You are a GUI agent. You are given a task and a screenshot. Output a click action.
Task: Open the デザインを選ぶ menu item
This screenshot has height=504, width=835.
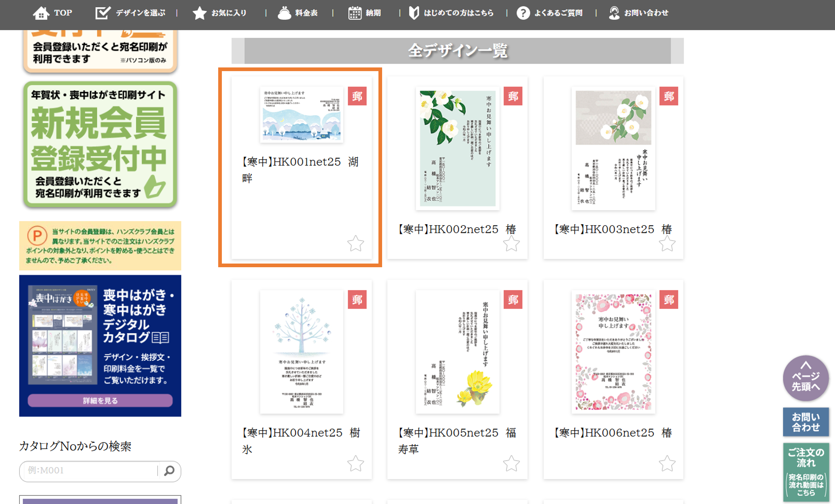click(x=140, y=13)
